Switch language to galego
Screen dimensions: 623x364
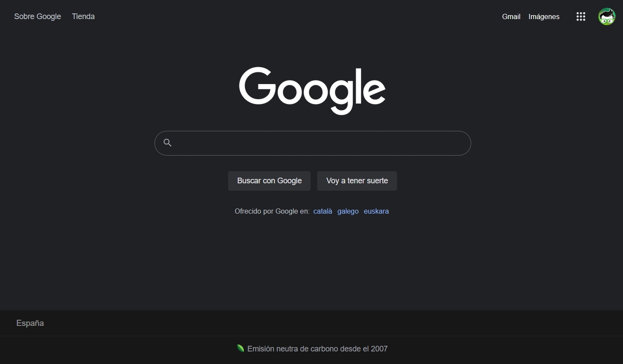348,211
